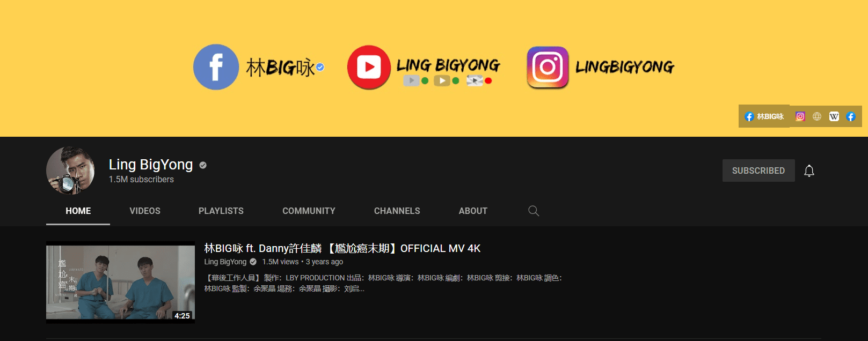Screen dimensions: 868x341
Task: Open the COMMUNITY tab
Action: pos(309,211)
